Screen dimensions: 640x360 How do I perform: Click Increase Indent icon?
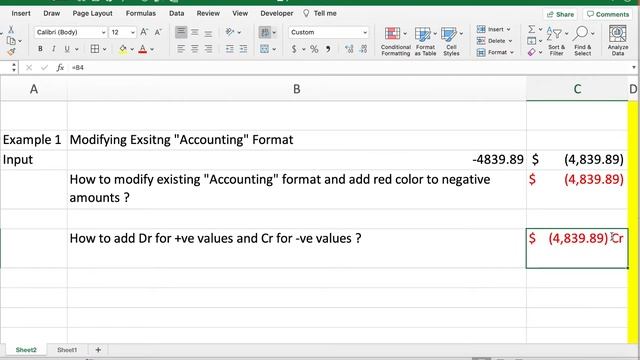(x=244, y=49)
